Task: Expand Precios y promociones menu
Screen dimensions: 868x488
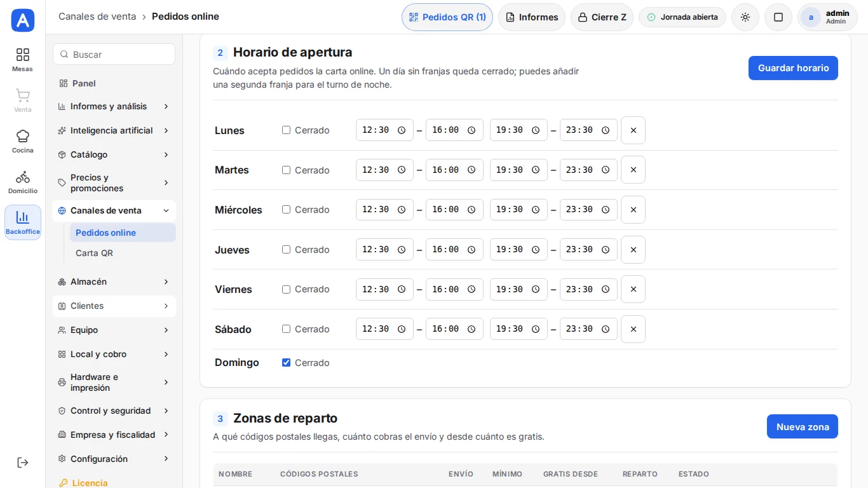Action: 114,183
